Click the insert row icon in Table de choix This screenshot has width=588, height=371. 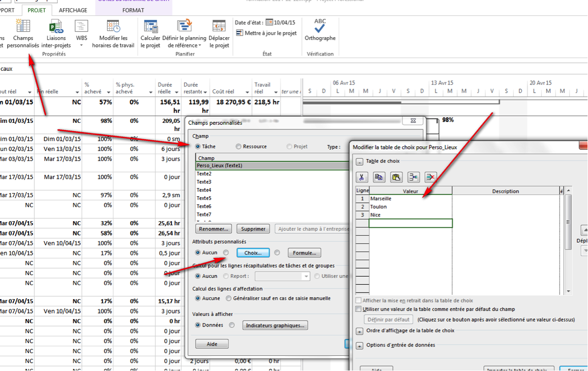click(413, 177)
